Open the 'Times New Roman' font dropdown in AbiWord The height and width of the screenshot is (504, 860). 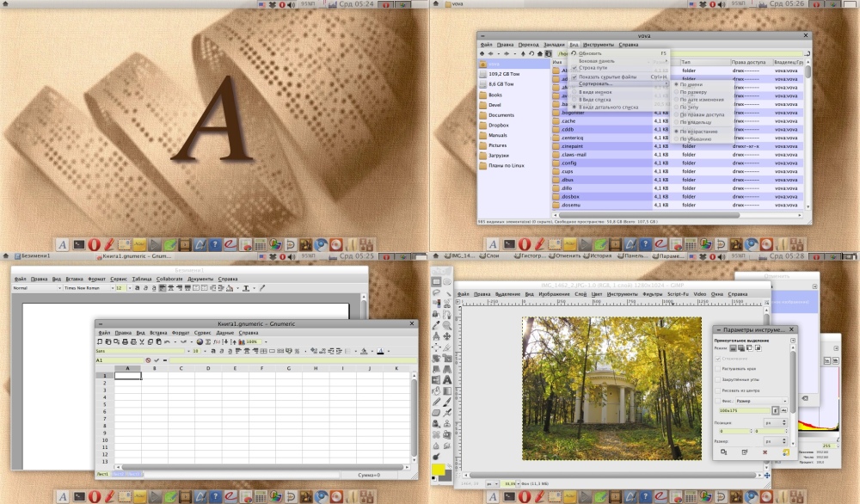[89, 288]
